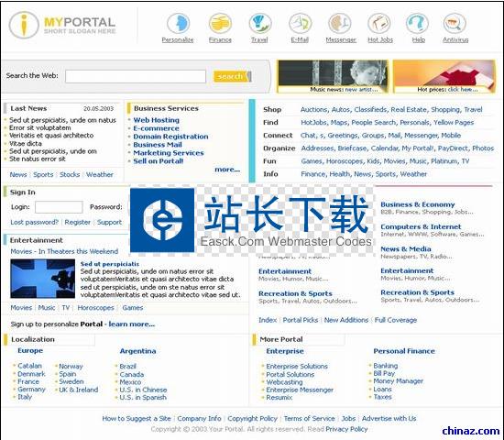Open the Music news banner
The height and width of the screenshot is (440, 504).
click(333, 77)
